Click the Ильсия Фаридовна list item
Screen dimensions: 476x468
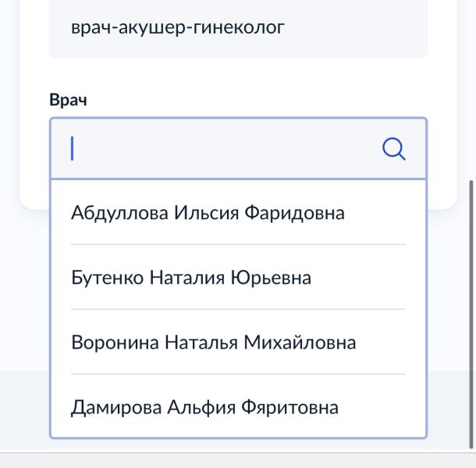coord(207,213)
